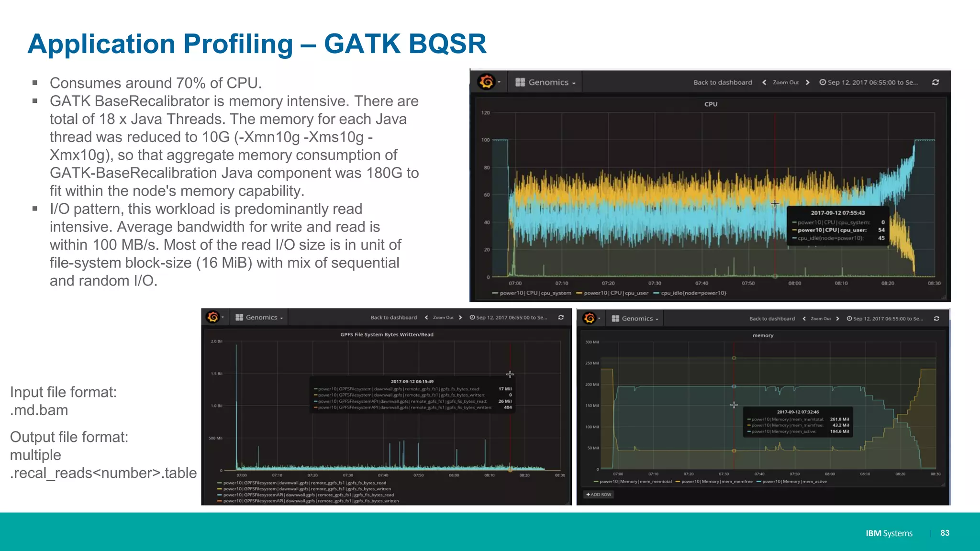Image resolution: width=980 pixels, height=551 pixels.
Task: Click the 2017-09-12 07:32:46 memory tooltip timestamp
Action: (798, 412)
